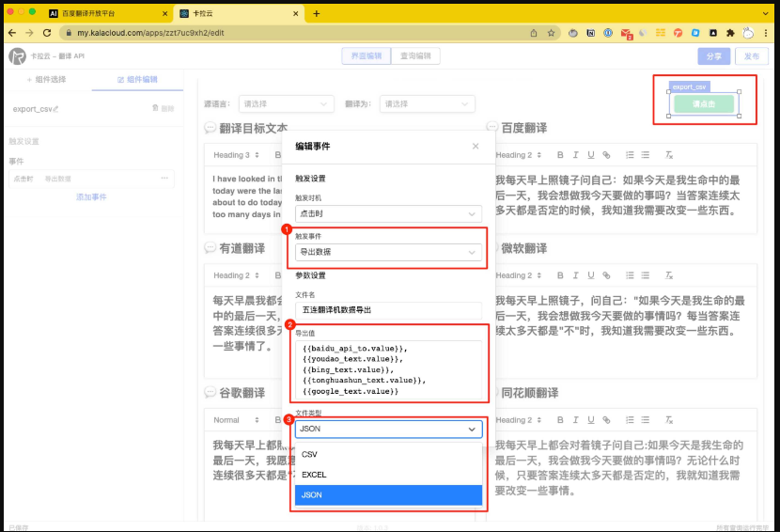This screenshot has height=532, width=780.
Task: Toggle bold in 百度翻译 editor toolbar
Action: click(x=560, y=155)
